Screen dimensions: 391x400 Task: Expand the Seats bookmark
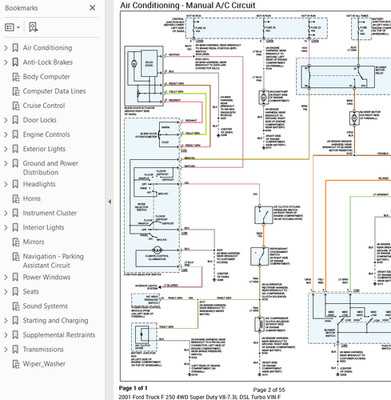pyautogui.click(x=5, y=292)
